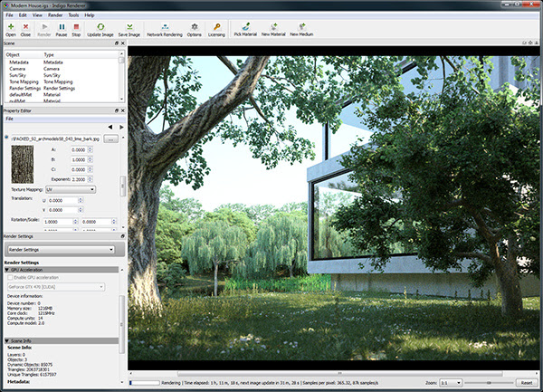Close the Scene panel
This screenshot has height=392, width=543.
[x=122, y=43]
